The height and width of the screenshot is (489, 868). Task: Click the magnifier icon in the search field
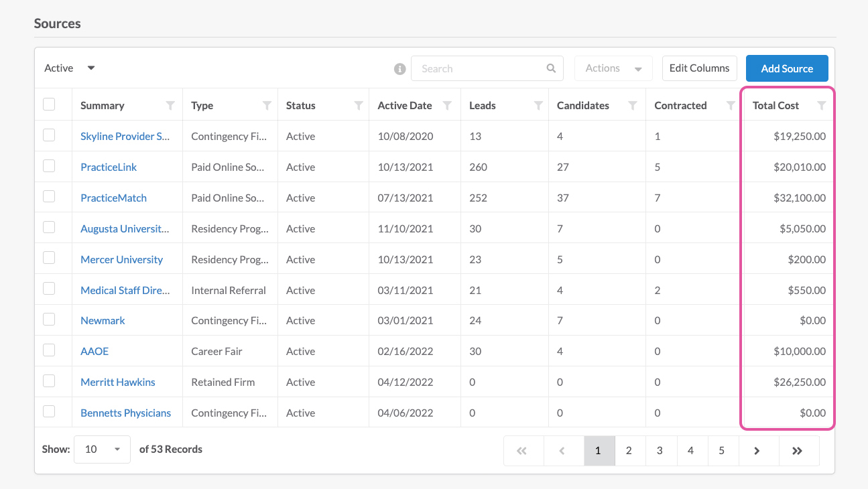click(x=551, y=68)
